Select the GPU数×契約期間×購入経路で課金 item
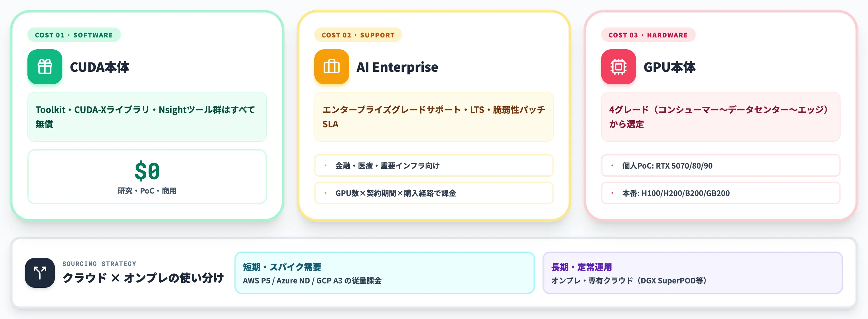The image size is (868, 319). click(434, 193)
